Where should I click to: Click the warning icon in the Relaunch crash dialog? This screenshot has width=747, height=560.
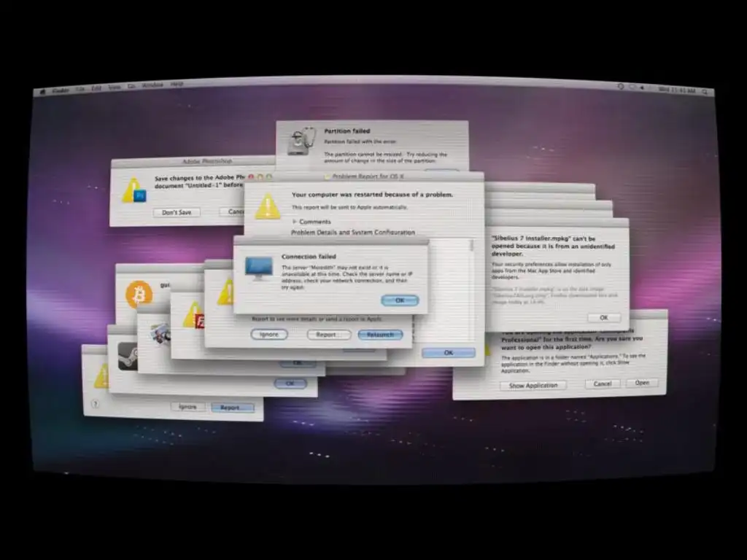(226, 292)
